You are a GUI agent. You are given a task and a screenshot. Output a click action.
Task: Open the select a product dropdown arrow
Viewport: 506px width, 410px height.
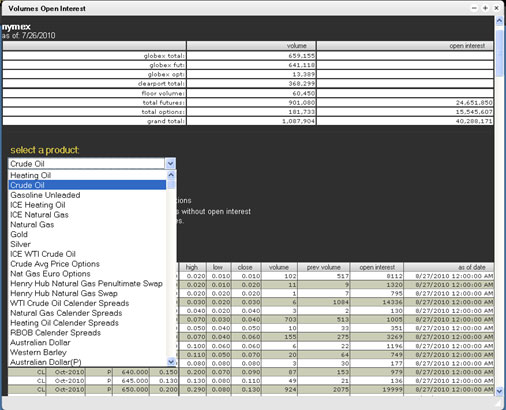point(170,164)
